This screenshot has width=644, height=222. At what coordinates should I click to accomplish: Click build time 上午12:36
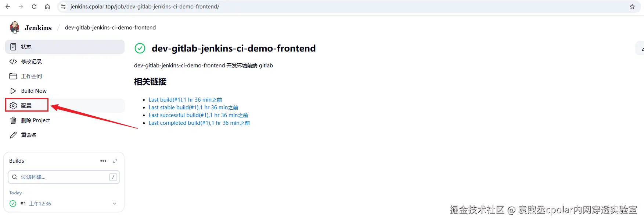40,204
